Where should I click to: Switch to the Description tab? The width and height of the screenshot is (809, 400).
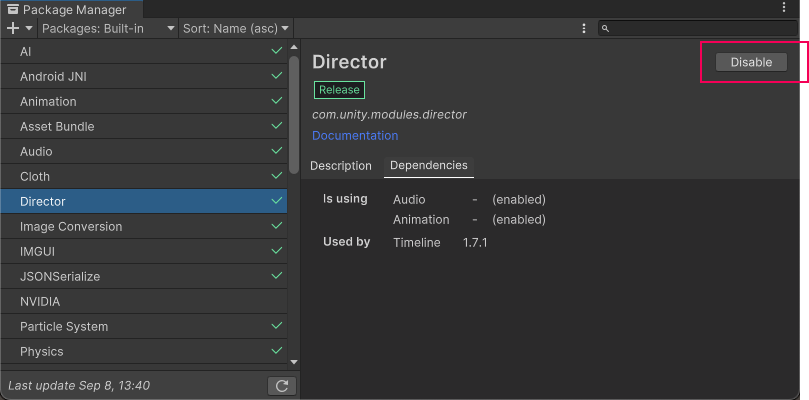(x=340, y=166)
